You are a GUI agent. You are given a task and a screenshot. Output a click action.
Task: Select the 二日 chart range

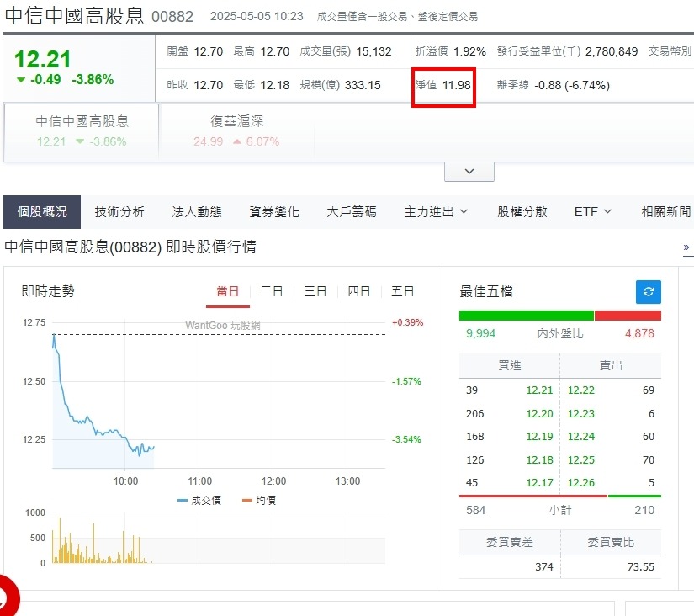[x=272, y=291]
